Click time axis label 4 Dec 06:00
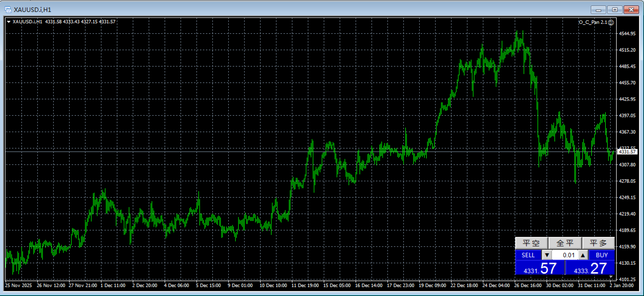644x296 pixels. point(177,286)
